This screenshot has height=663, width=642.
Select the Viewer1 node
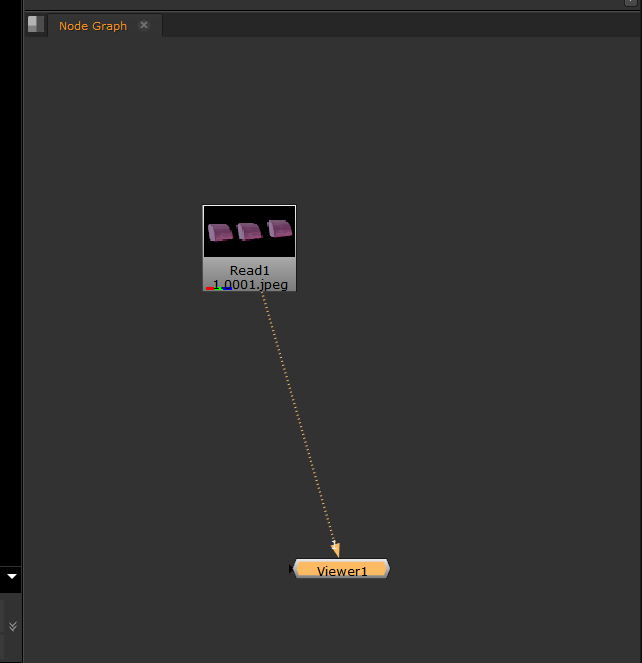[342, 569]
